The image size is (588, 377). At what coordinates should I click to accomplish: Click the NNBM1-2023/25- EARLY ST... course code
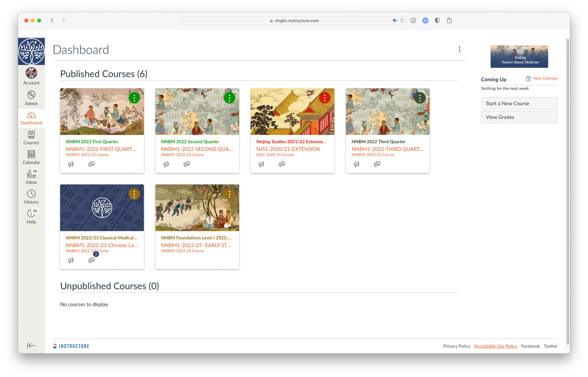coord(196,245)
